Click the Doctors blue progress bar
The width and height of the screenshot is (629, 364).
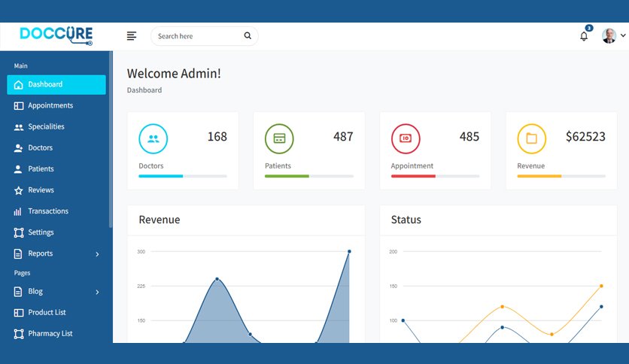coord(160,176)
